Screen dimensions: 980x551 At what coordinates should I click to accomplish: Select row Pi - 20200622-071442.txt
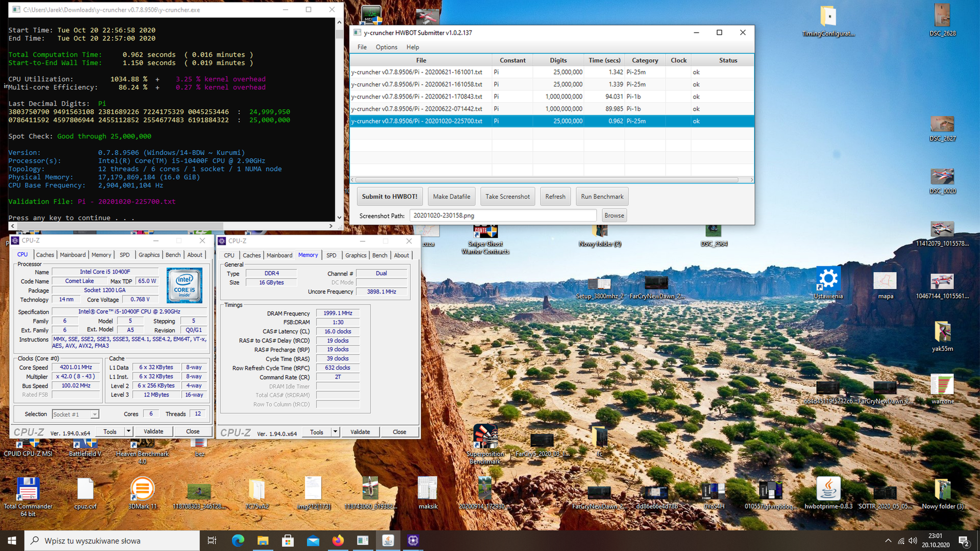(x=552, y=109)
